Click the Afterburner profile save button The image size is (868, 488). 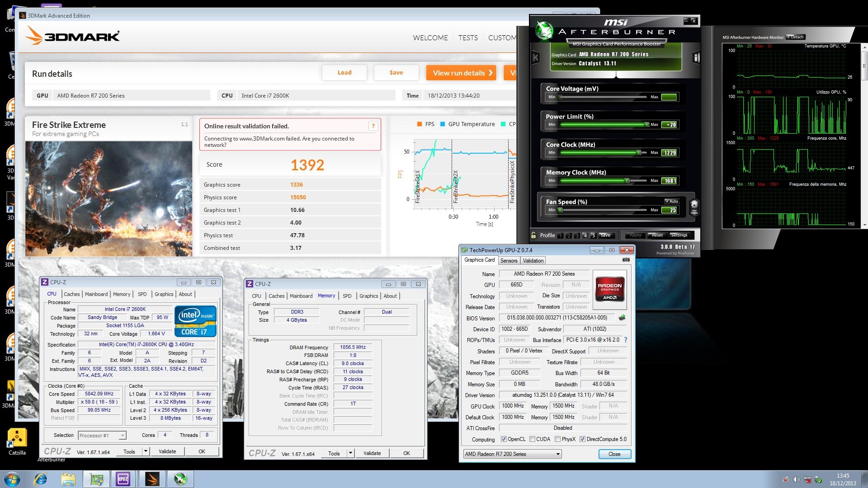coord(605,235)
